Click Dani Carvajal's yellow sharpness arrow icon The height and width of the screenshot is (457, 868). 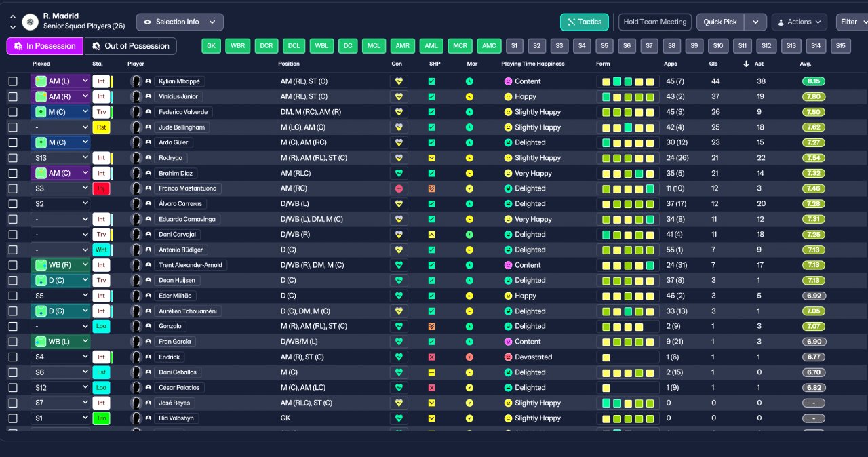pyautogui.click(x=431, y=234)
